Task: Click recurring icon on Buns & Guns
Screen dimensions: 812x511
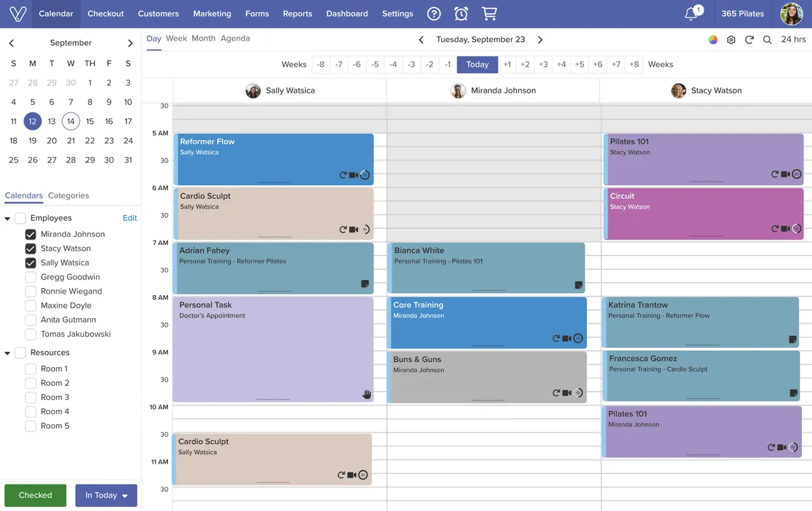Action: [x=556, y=393]
